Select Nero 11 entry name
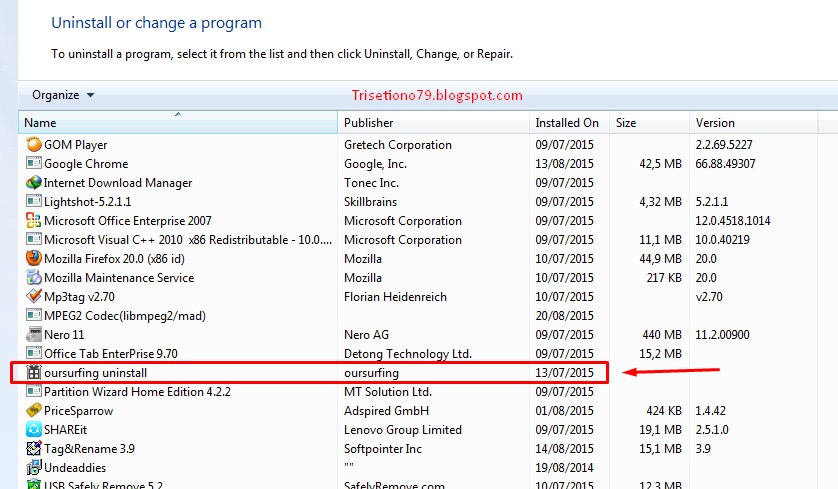 pos(64,335)
